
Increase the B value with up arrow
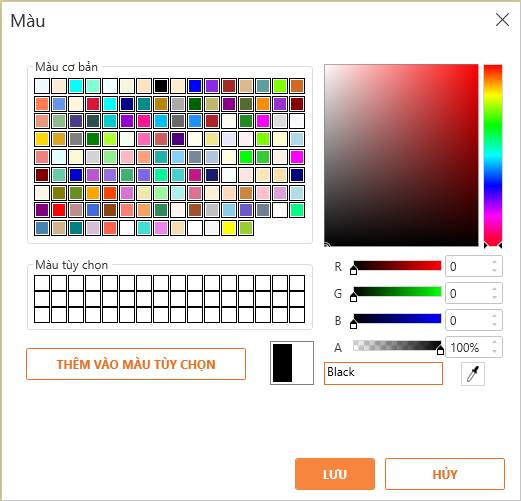[x=495, y=316]
